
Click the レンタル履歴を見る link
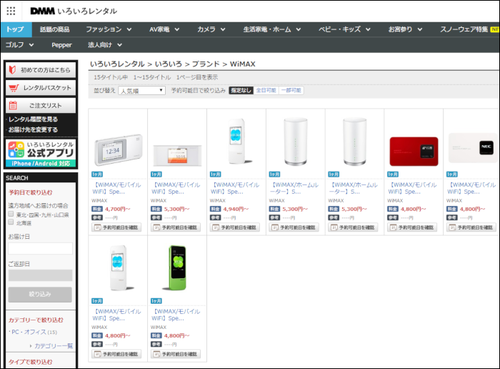(x=33, y=119)
